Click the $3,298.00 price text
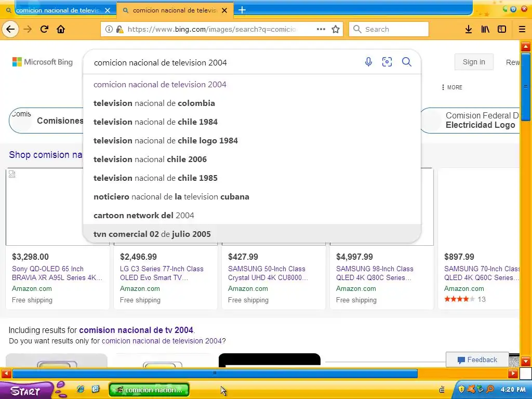Image resolution: width=532 pixels, height=399 pixels. (30, 257)
